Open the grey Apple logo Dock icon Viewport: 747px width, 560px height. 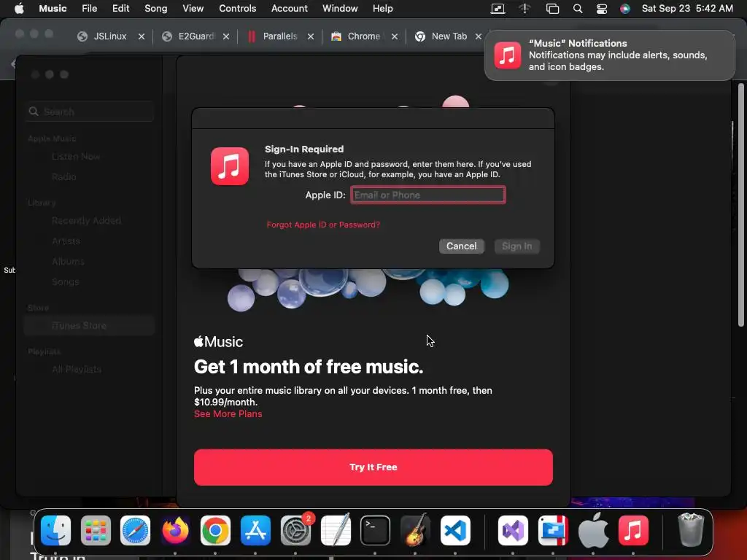click(x=593, y=531)
